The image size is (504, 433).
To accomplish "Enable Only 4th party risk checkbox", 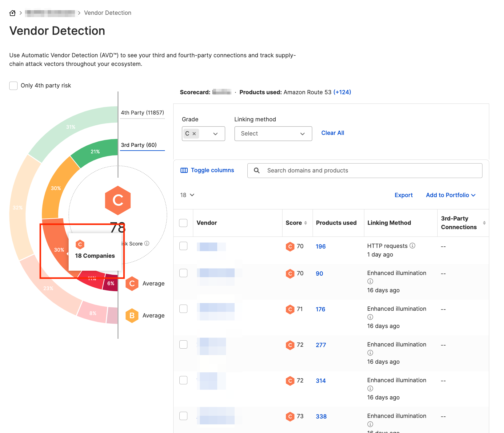I will point(13,86).
